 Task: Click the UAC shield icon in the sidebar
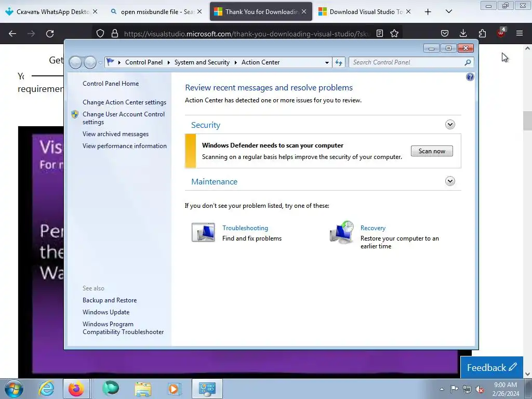pos(75,114)
